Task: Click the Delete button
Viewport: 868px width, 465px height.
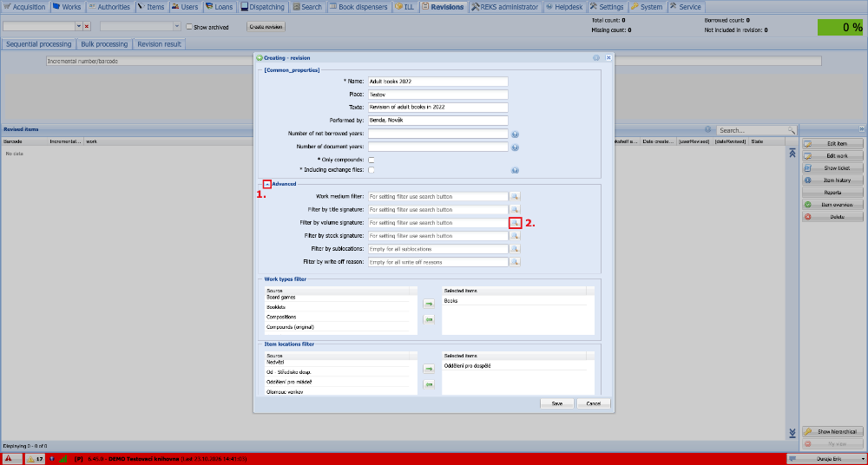Action: pos(832,216)
